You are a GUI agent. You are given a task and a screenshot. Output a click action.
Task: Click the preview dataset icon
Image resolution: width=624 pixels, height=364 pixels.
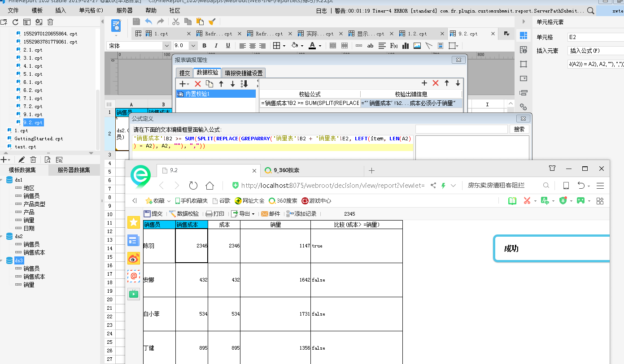[47, 160]
